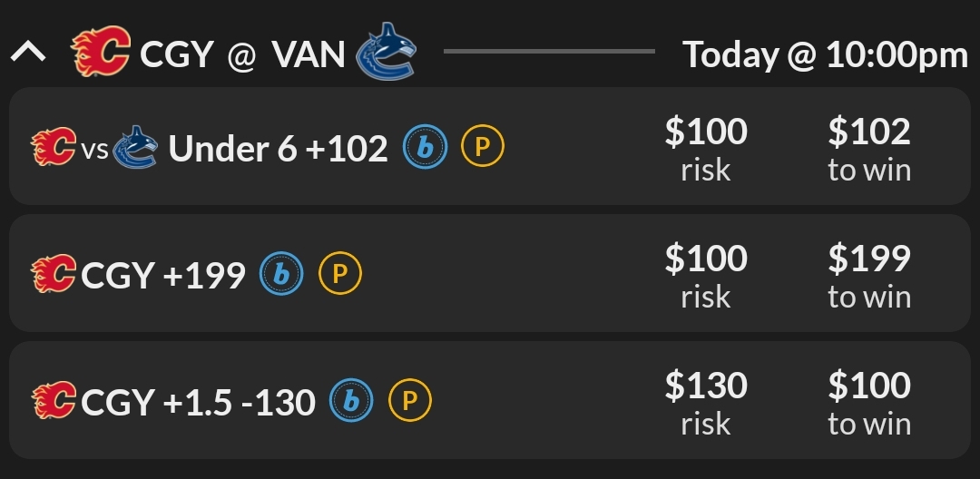Click the Canucks logo in the game header

(386, 51)
